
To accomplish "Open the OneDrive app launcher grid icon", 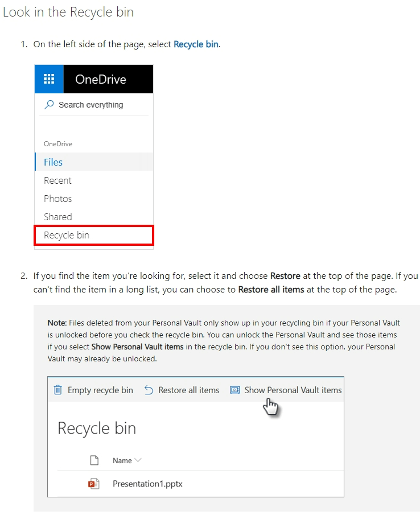I will pyautogui.click(x=49, y=79).
